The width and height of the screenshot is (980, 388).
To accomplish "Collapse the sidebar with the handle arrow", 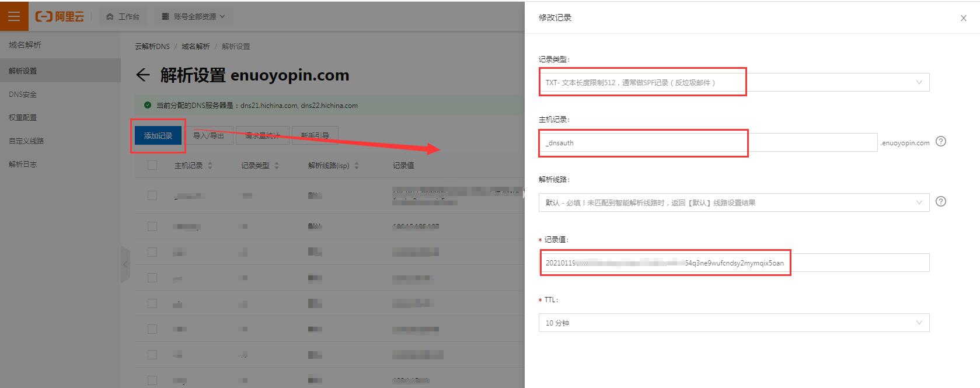I will [125, 264].
